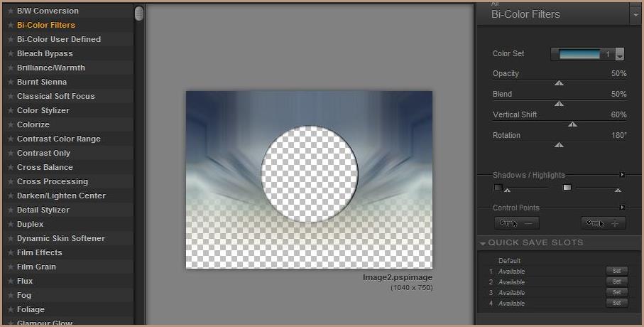
Task: Click the shadows swatch icon
Action: (x=498, y=188)
